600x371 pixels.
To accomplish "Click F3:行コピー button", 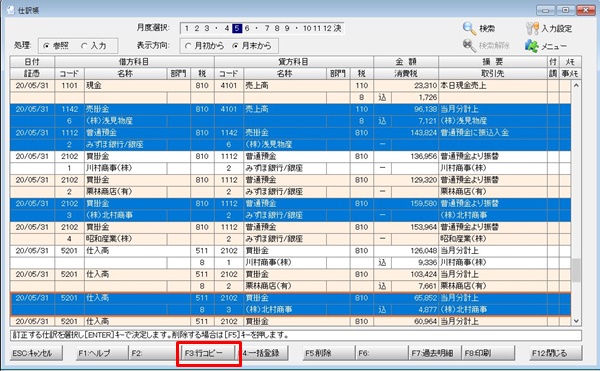I will tap(208, 353).
